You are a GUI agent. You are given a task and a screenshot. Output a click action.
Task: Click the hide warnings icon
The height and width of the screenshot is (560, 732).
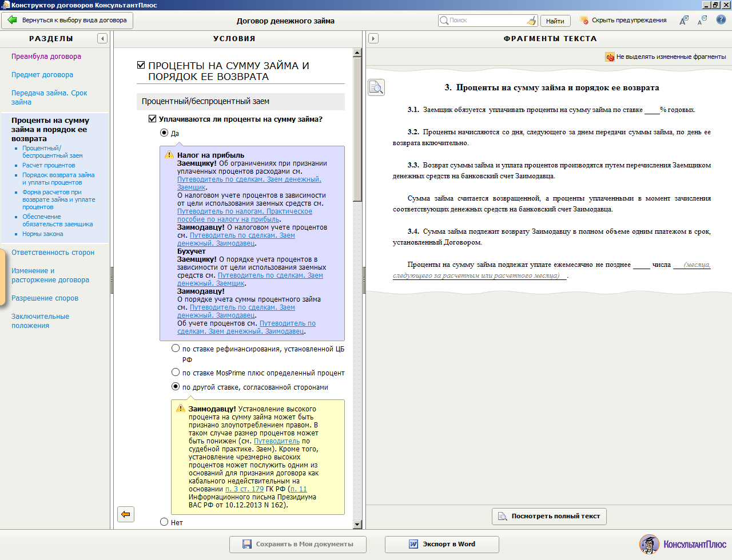[584, 20]
